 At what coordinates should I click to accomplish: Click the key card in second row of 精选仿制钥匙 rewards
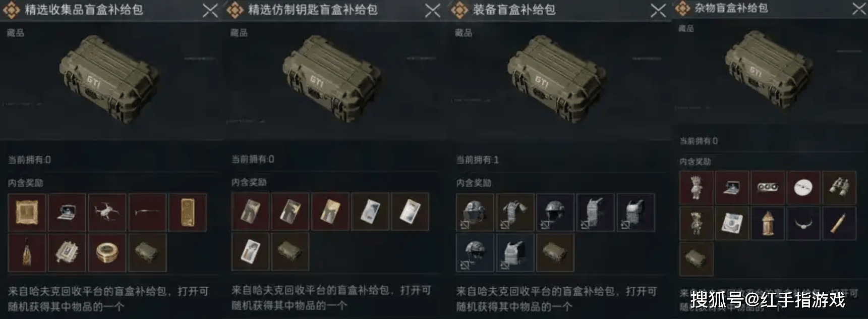(x=250, y=251)
